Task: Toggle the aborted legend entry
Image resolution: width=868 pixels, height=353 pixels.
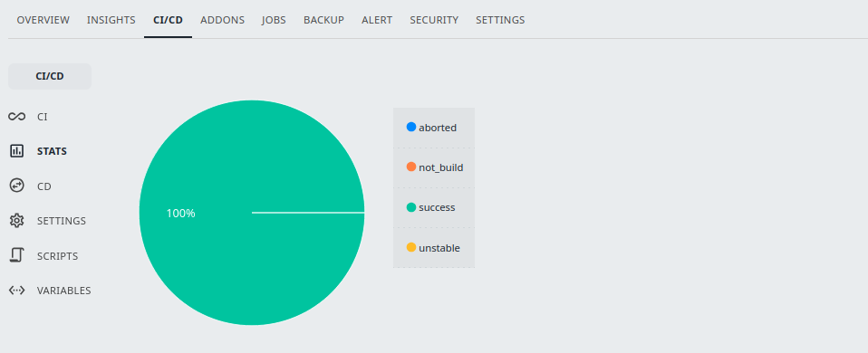Action: [433, 128]
